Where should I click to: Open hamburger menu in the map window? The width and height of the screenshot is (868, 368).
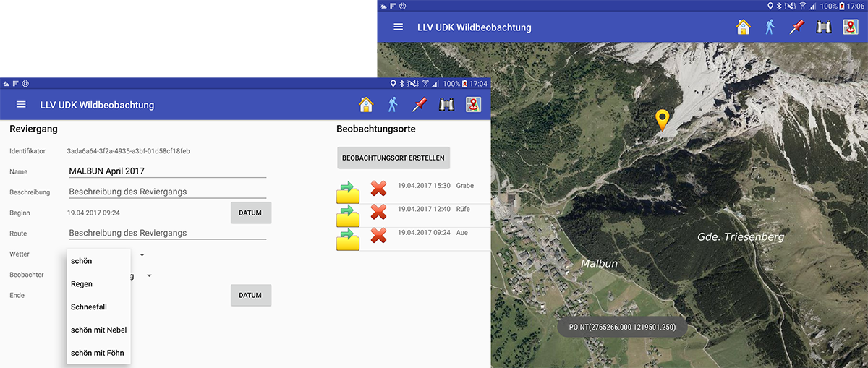(398, 27)
